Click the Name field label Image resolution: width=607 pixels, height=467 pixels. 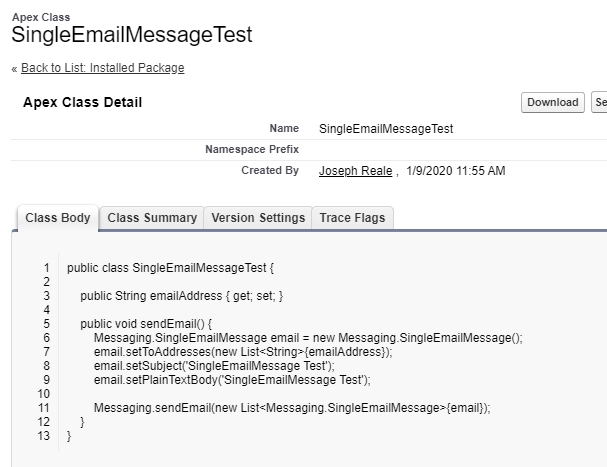tap(284, 128)
